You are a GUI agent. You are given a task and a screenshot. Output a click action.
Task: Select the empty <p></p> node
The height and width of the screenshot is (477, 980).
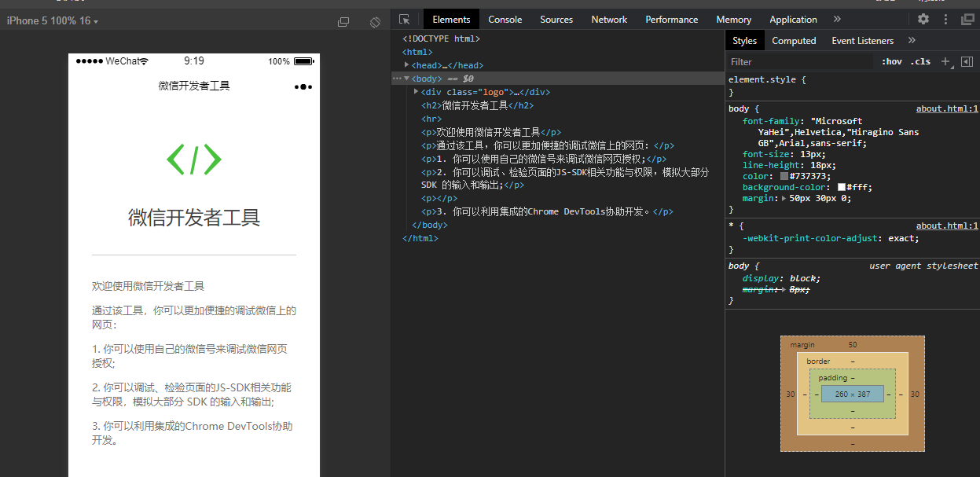click(439, 199)
